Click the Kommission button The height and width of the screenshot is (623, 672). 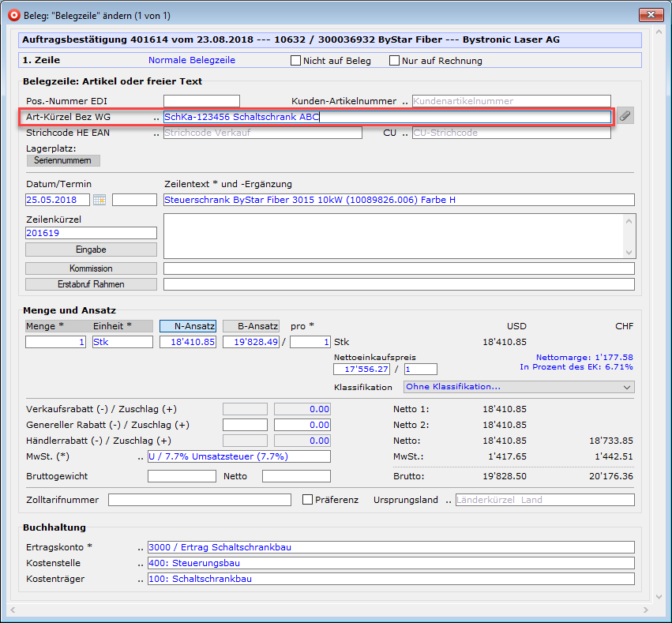(x=91, y=268)
